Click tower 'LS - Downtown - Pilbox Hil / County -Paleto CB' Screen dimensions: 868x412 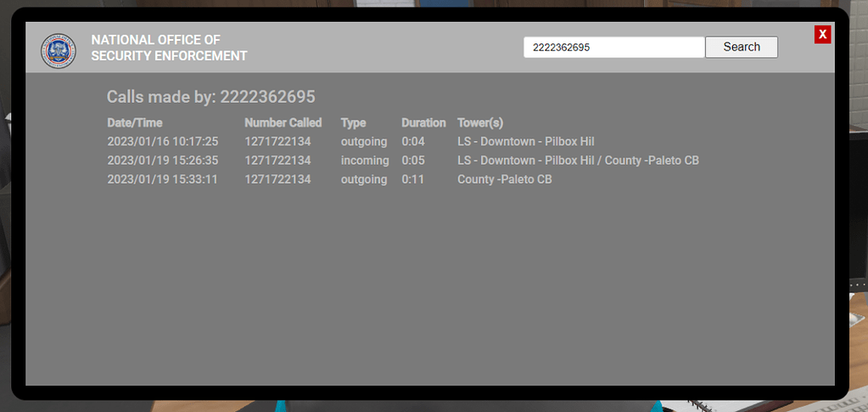click(578, 161)
